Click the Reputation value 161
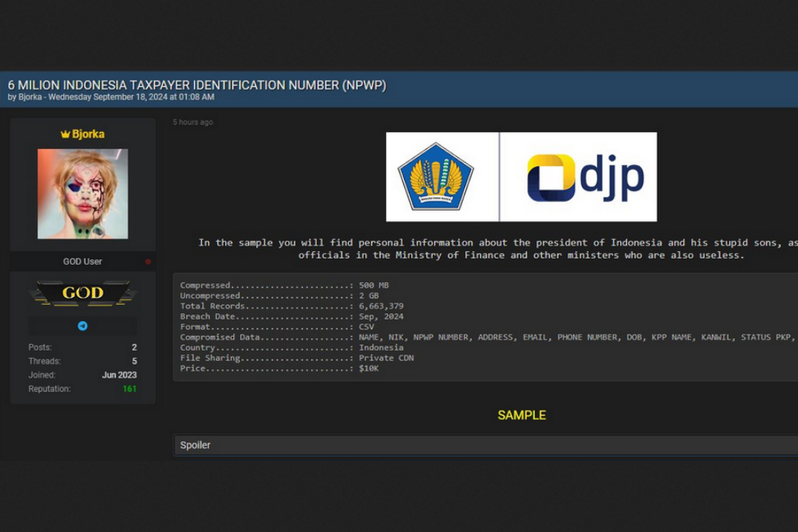The image size is (798, 532). [130, 388]
